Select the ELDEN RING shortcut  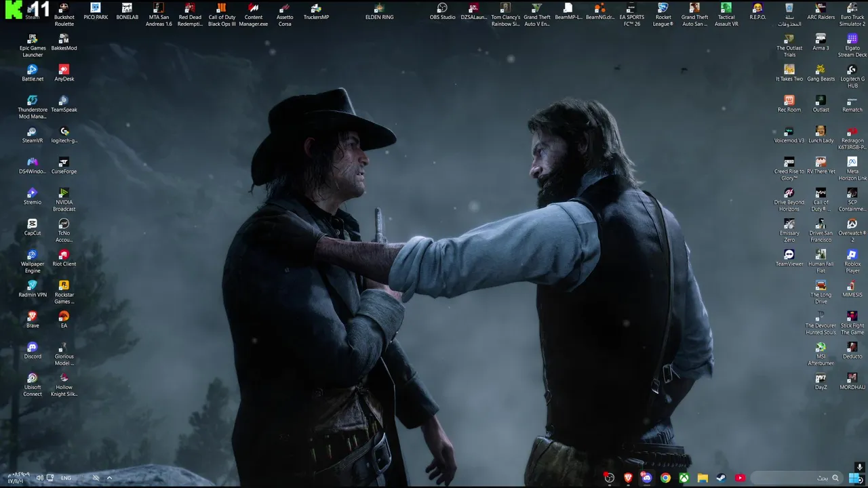[379, 11]
